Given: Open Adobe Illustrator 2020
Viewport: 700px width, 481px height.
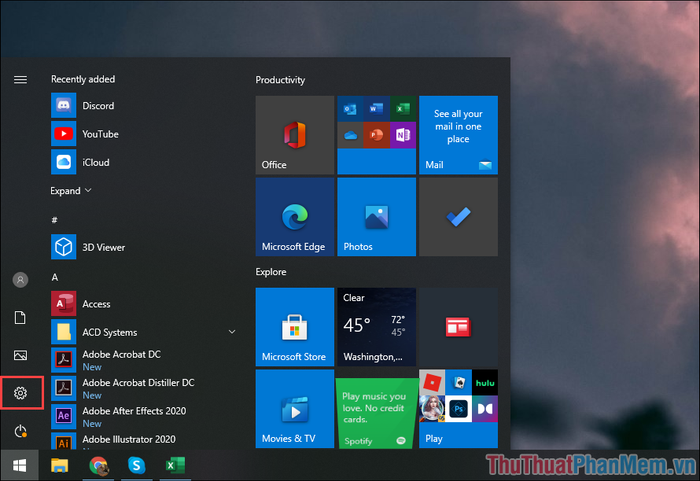Looking at the screenshot, I should click(143, 441).
